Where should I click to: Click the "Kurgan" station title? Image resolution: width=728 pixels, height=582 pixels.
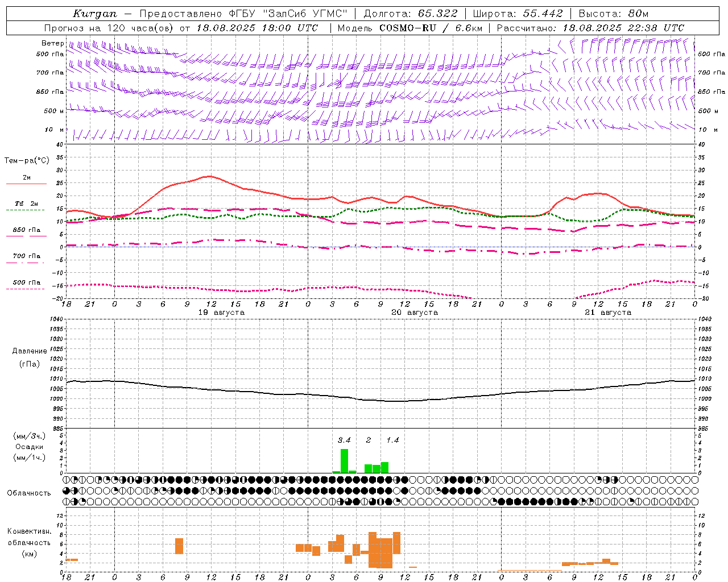click(95, 14)
